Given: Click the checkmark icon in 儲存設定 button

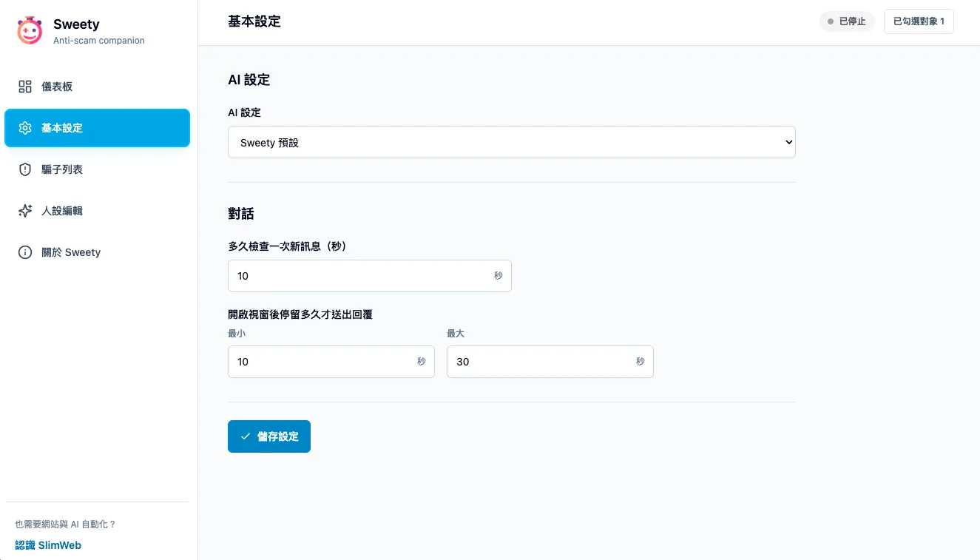Looking at the screenshot, I should pyautogui.click(x=246, y=436).
